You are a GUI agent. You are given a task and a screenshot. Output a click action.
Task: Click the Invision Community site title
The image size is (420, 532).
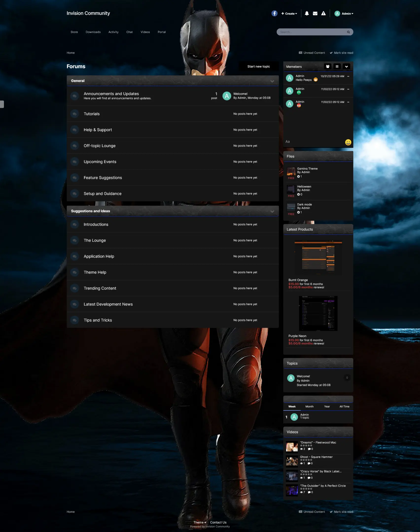88,13
